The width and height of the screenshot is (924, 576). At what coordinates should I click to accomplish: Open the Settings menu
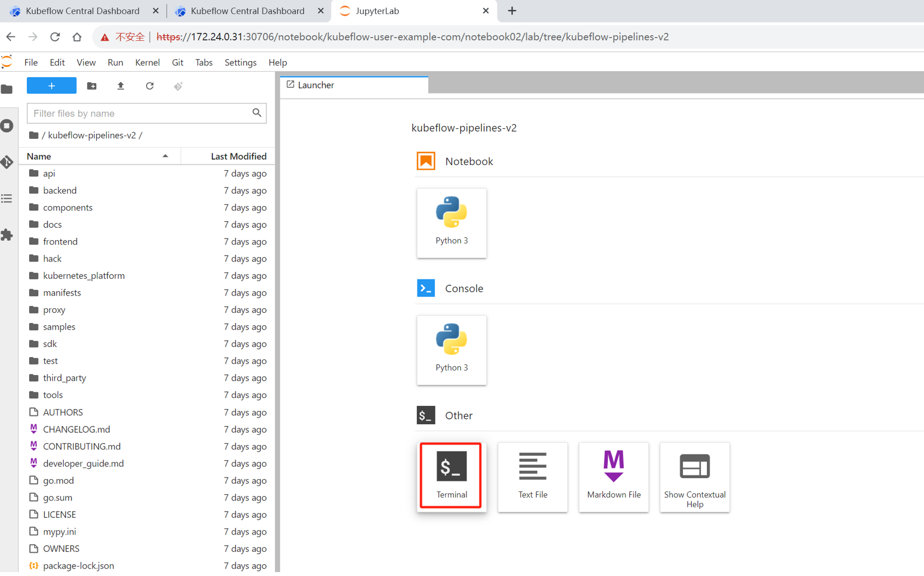(241, 62)
